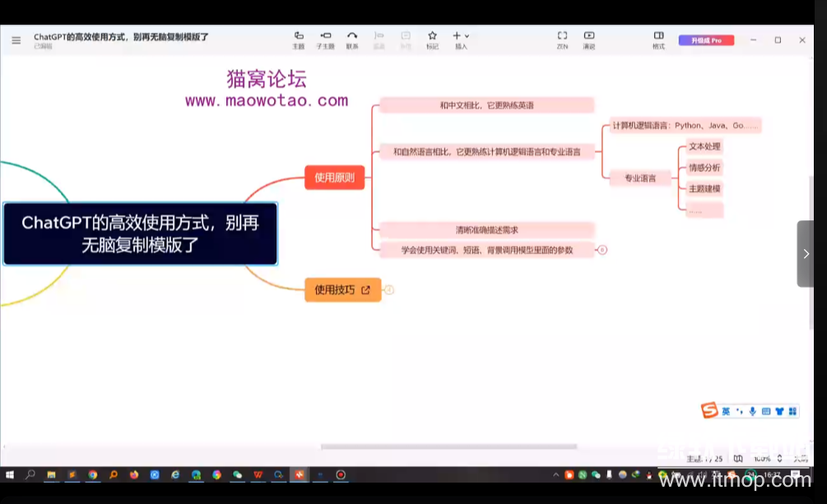
Task: Select the 主题建模 node
Action: click(704, 189)
